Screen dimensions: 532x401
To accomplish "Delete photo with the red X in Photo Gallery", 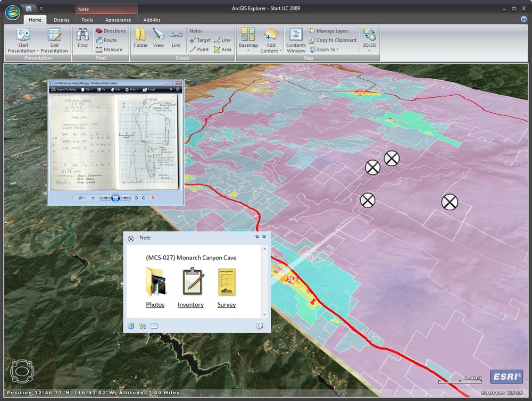I will (x=153, y=198).
